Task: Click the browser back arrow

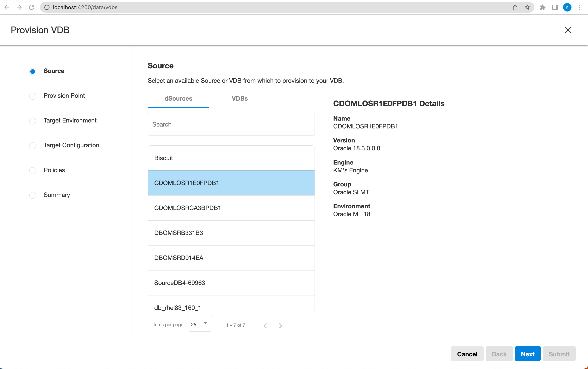Action: pos(7,7)
